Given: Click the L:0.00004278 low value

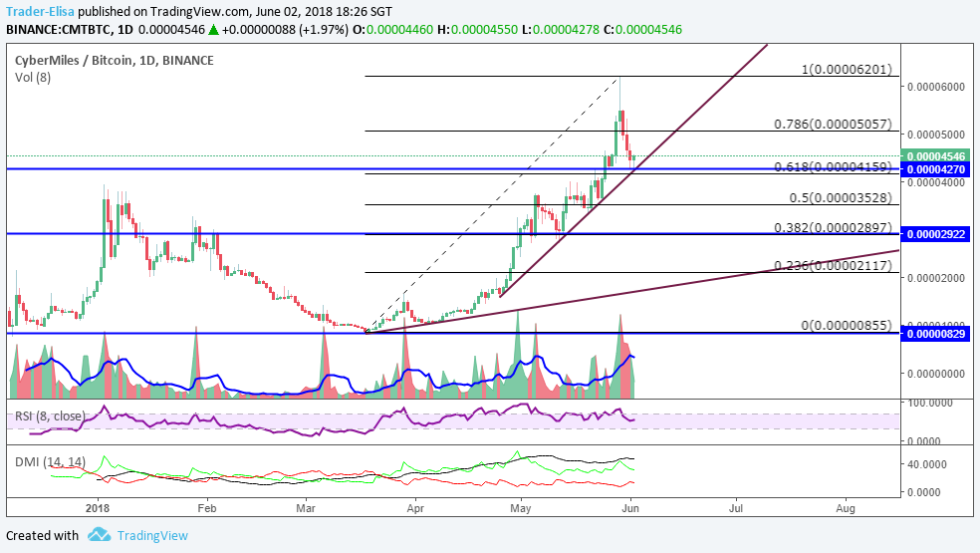Looking at the screenshot, I should point(560,30).
